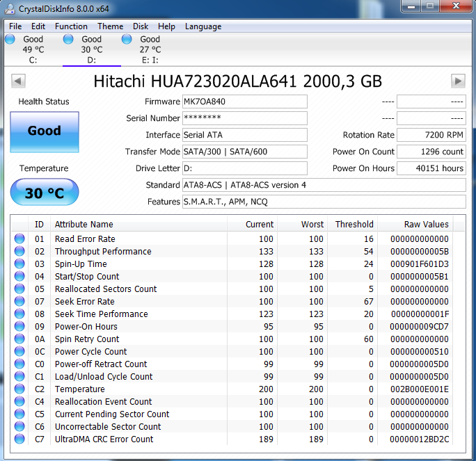This screenshot has width=476, height=461.
Task: Select the Reallocated Sectors Count attribute name
Action: click(106, 289)
